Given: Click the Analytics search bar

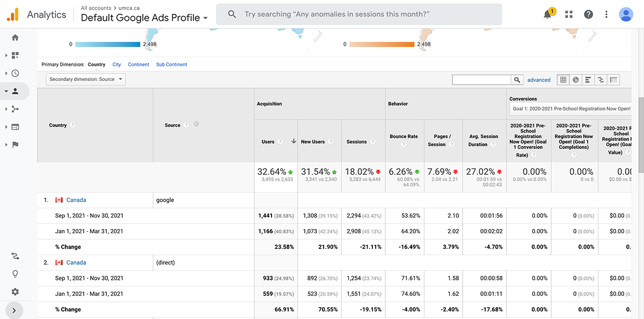Looking at the screenshot, I should click(x=358, y=14).
